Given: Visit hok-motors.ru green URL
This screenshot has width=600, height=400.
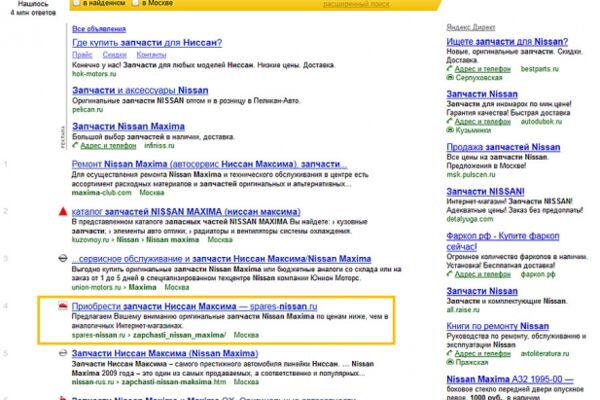Looking at the screenshot, I should pyautogui.click(x=94, y=74).
